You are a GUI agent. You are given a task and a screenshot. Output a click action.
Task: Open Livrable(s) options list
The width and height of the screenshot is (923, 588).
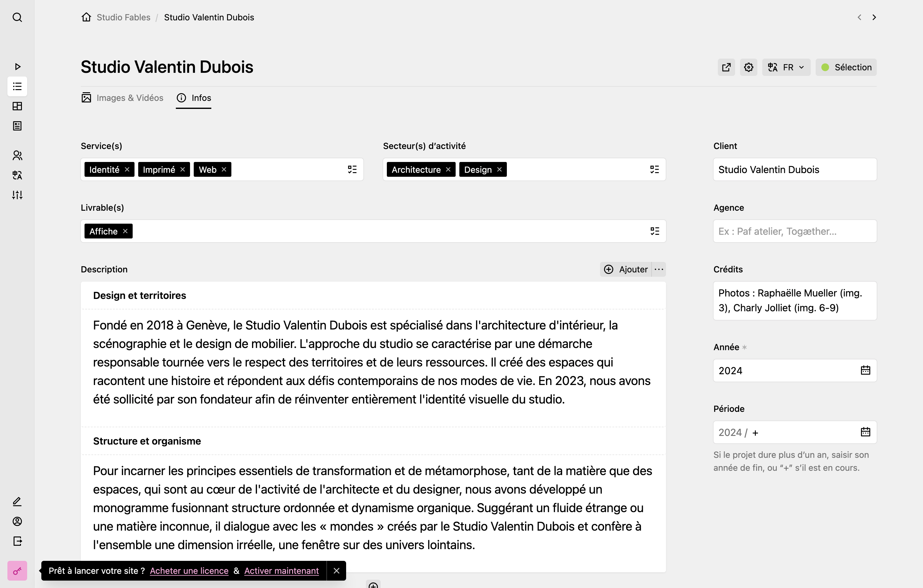coord(655,231)
